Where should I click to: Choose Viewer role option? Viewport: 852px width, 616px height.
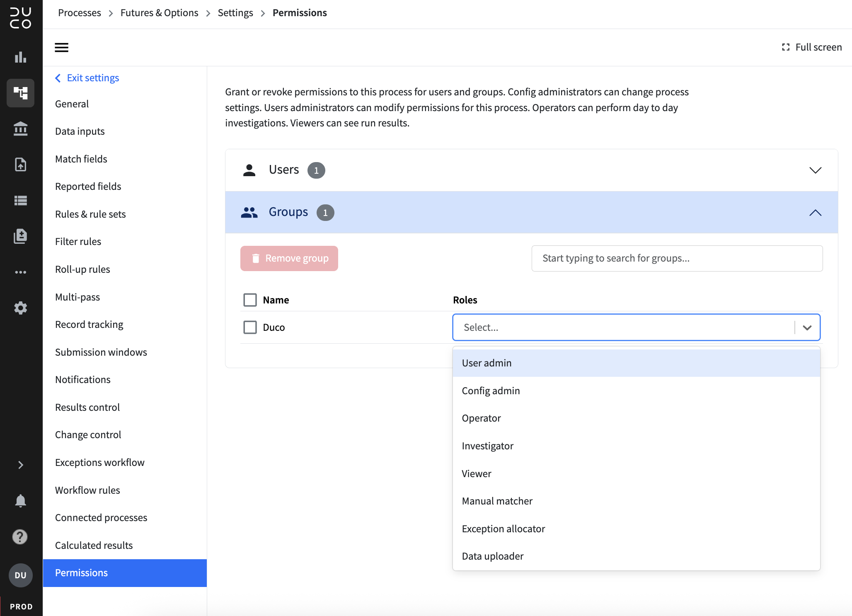click(636, 473)
